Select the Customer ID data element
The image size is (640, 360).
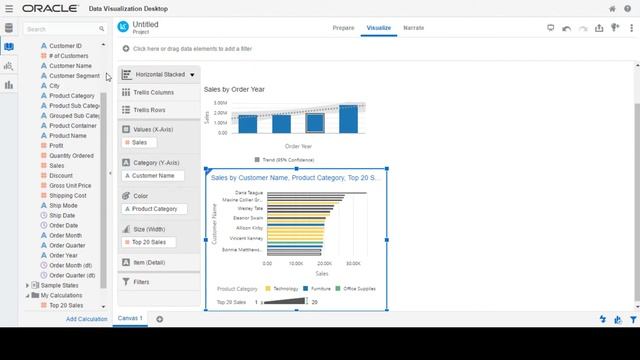point(65,46)
